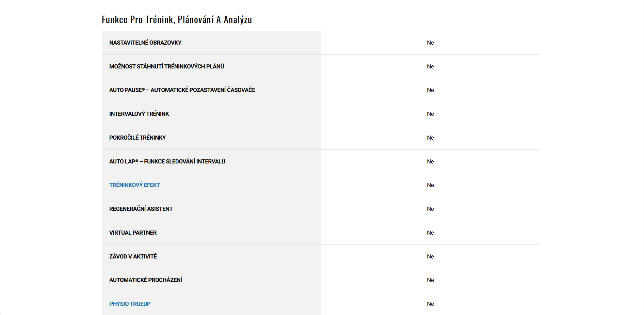Open the Tréninkový efekt link
The height and width of the screenshot is (315, 644).
tap(134, 185)
